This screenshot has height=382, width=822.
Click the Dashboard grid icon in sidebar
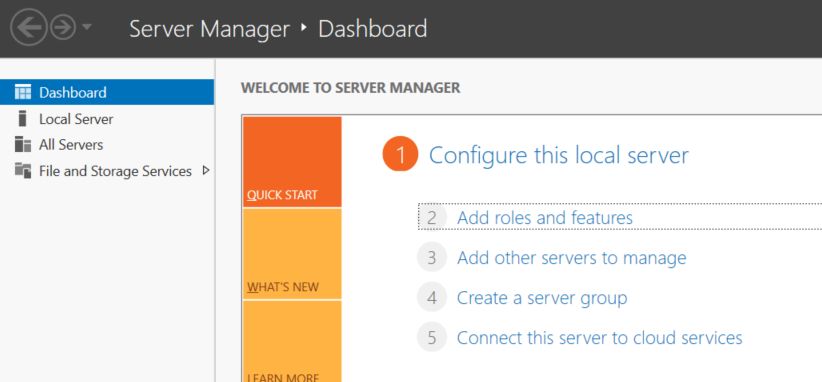tap(23, 92)
